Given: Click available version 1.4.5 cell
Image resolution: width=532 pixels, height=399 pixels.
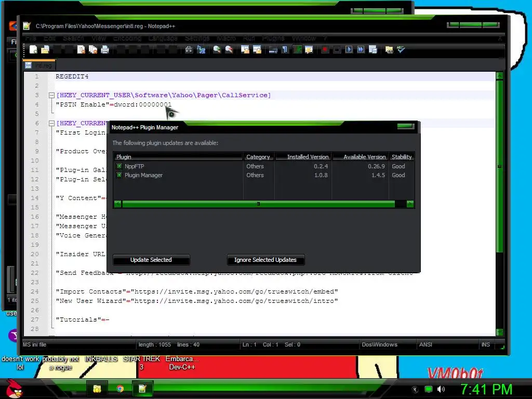Looking at the screenshot, I should (x=378, y=175).
